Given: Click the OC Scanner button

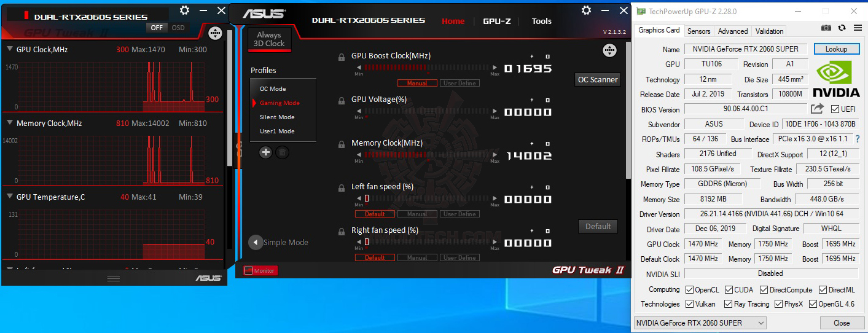Looking at the screenshot, I should point(598,79).
